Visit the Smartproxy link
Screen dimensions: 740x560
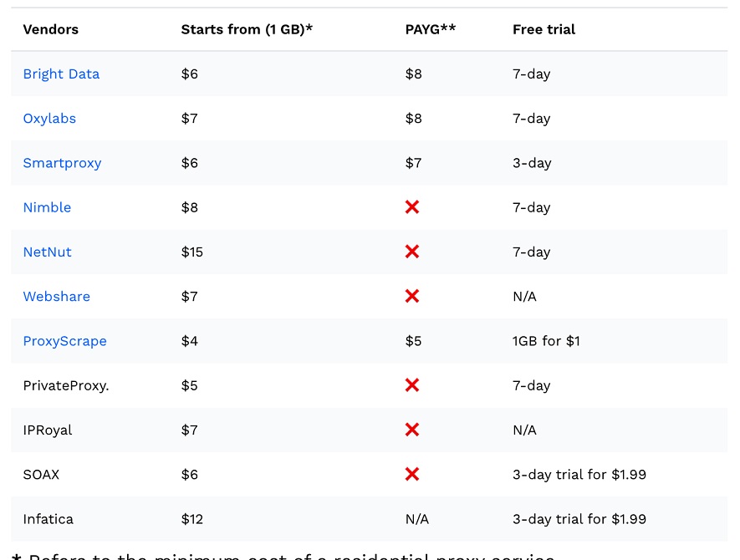(62, 163)
